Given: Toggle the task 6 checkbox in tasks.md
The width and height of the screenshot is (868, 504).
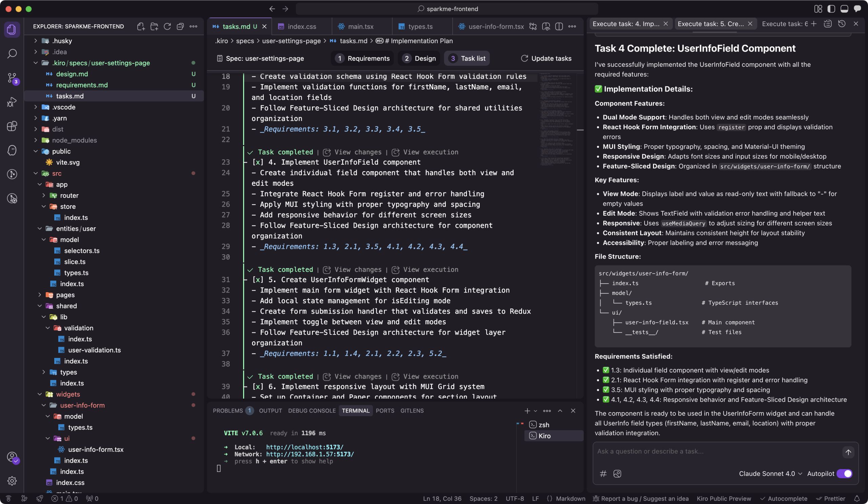Looking at the screenshot, I should tap(258, 387).
